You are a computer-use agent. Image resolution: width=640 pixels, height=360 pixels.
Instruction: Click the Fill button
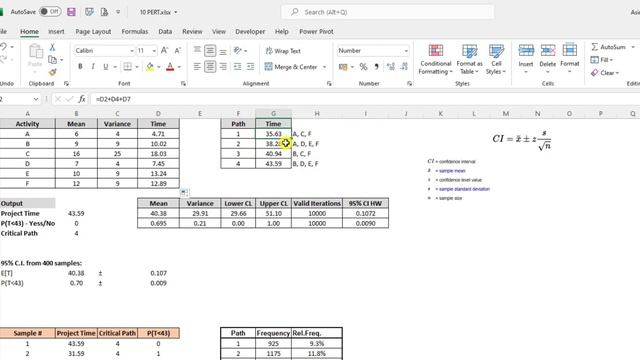point(602,60)
